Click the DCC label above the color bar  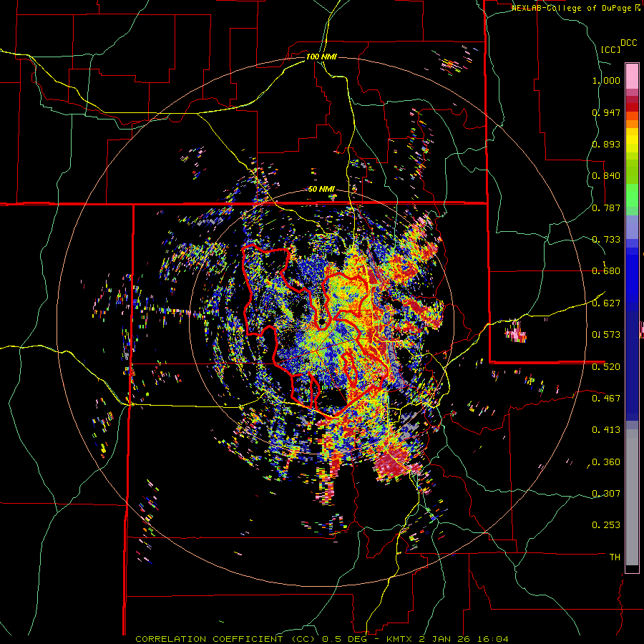click(629, 43)
